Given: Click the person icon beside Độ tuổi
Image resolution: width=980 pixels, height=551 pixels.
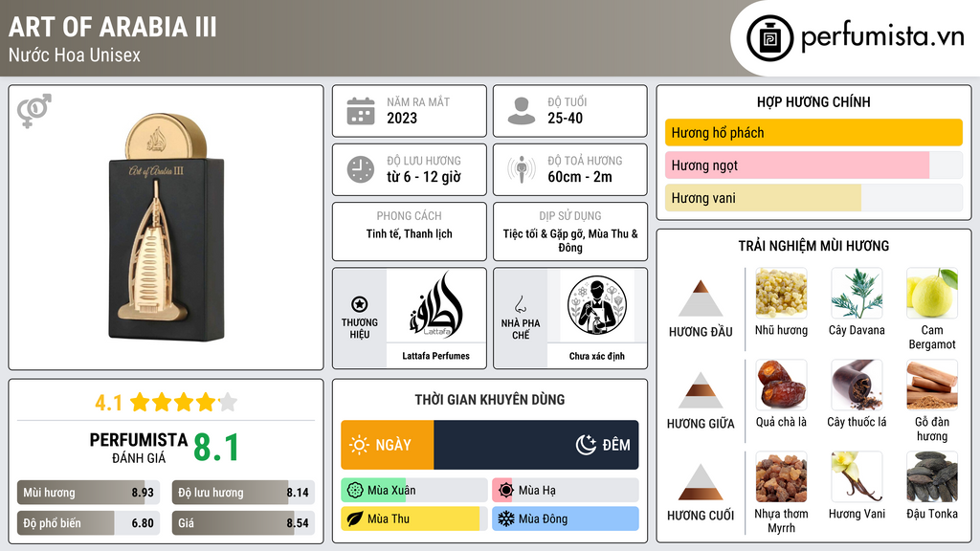Looking at the screenshot, I should [x=522, y=111].
